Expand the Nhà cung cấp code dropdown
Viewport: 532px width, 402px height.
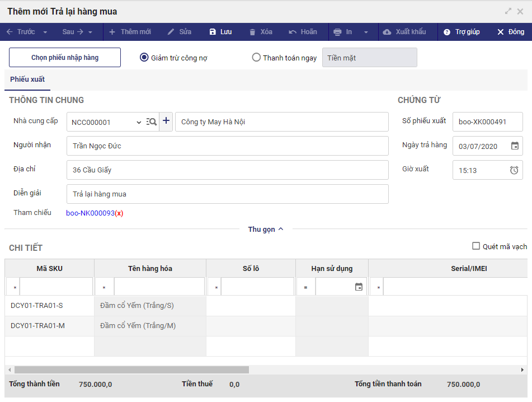139,122
